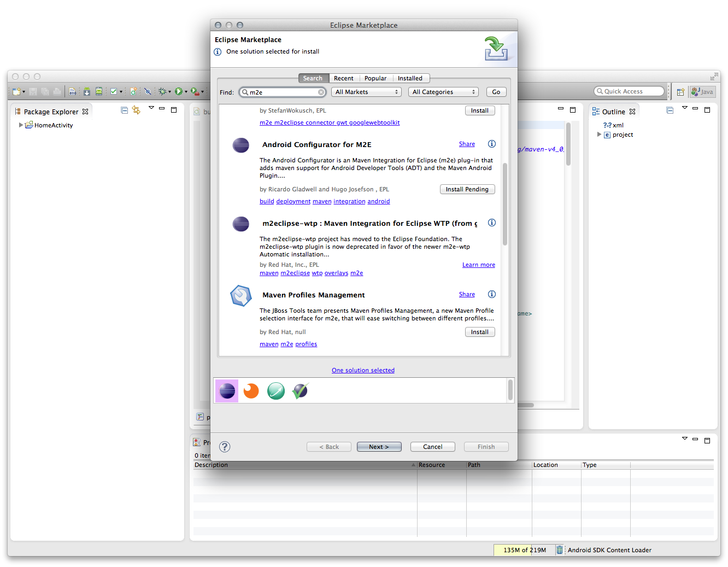Viewport: 728px width, 567px height.
Task: Switch to the Popular tab
Action: point(375,78)
